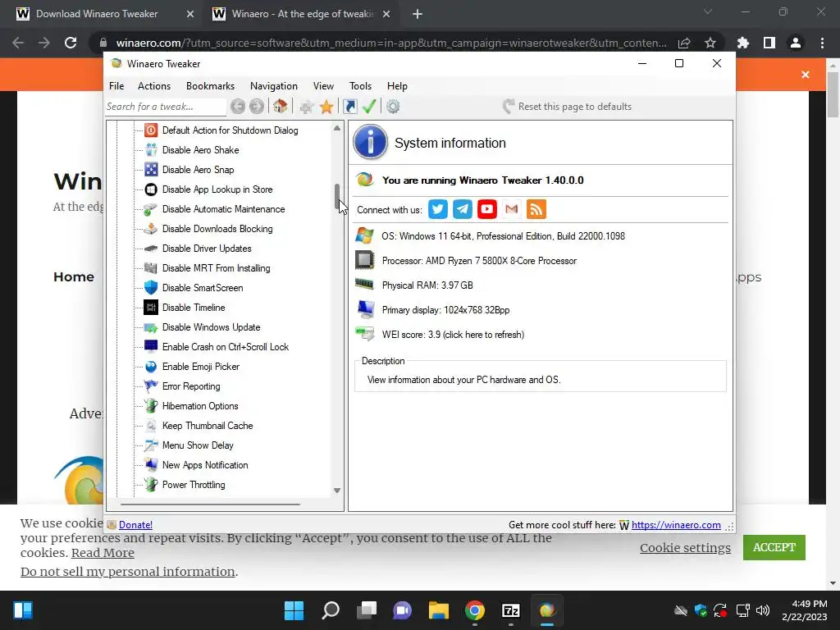Open Chrome extensions puzzle icon
The height and width of the screenshot is (630, 840).
[x=743, y=43]
